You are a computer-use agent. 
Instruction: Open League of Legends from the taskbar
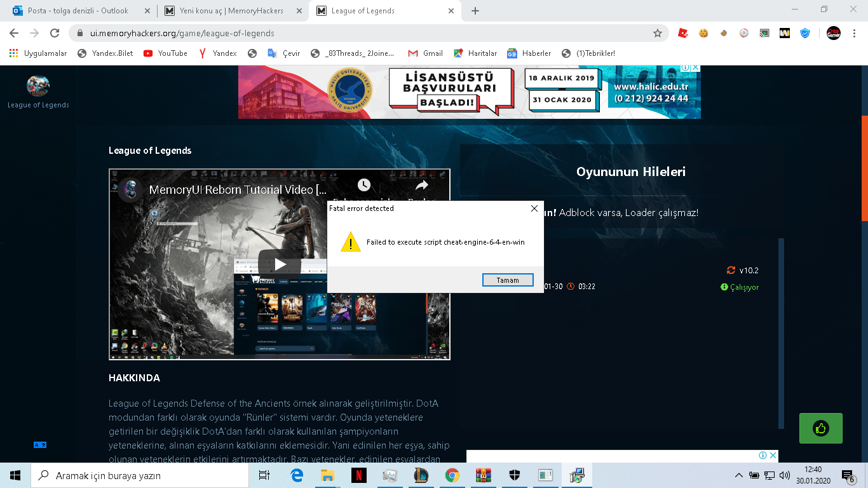coord(421,475)
